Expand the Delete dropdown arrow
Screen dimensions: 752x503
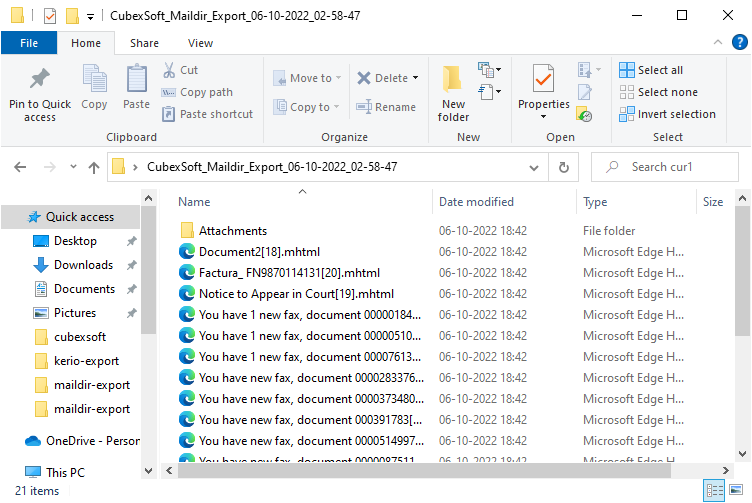click(415, 78)
